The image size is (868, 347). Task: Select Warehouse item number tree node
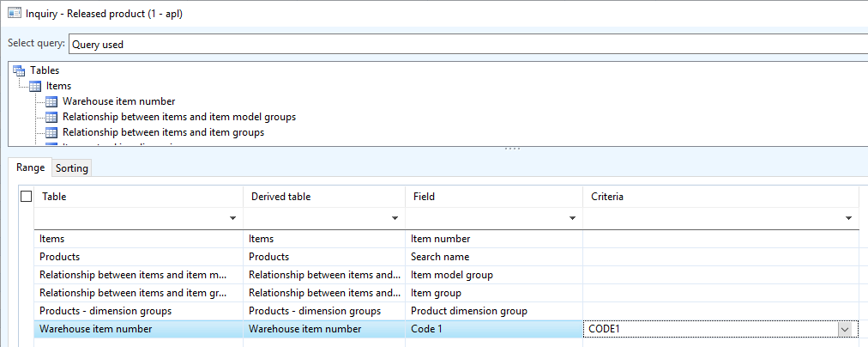119,101
